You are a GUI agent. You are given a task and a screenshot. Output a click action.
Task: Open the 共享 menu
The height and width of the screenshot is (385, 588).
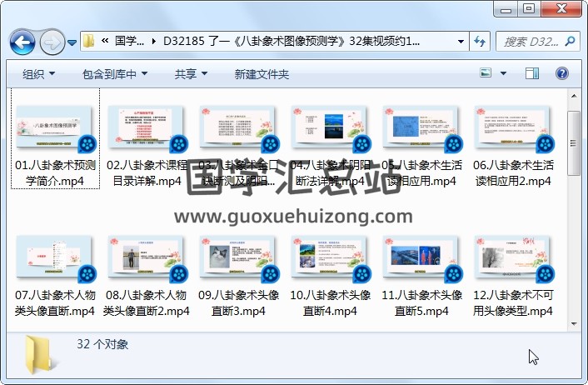pos(191,74)
